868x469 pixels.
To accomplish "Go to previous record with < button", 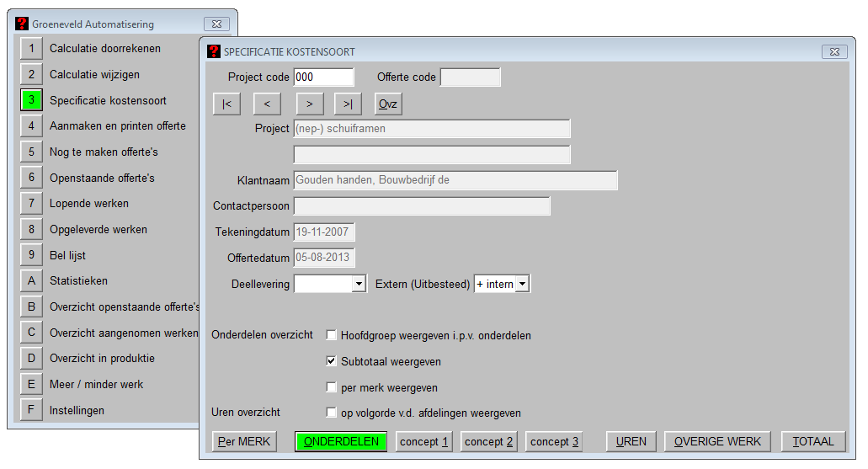I will click(267, 104).
